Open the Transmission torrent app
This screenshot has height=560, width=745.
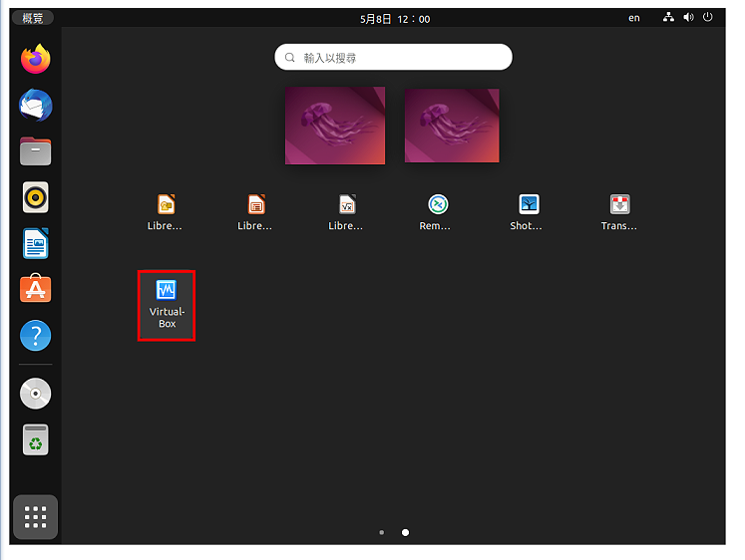(619, 212)
